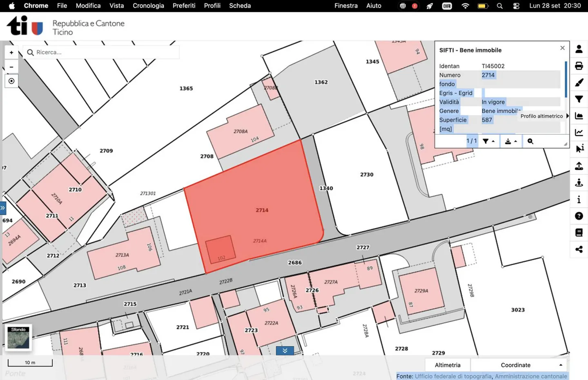588x380 pixels.
Task: Open the information 'i' panel
Action: tap(579, 199)
